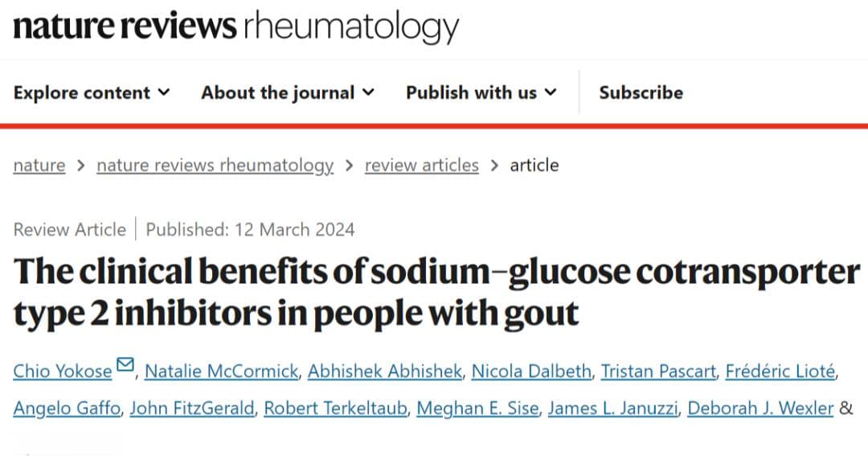Click the Subscribe menu item
This screenshot has height=460, width=868.
click(x=641, y=92)
